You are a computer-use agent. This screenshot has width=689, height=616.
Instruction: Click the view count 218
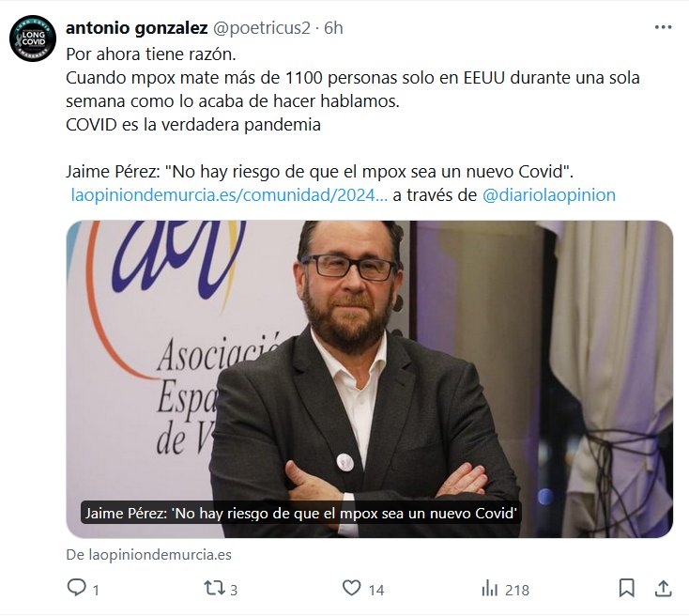517,590
